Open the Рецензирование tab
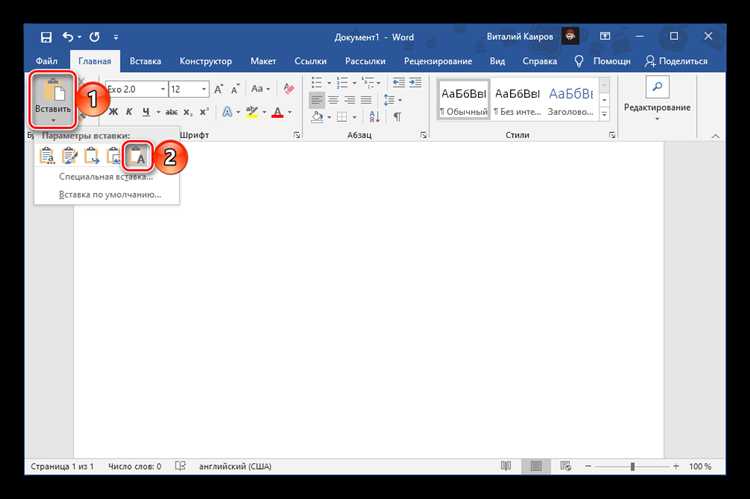The width and height of the screenshot is (750, 499). coord(438,61)
